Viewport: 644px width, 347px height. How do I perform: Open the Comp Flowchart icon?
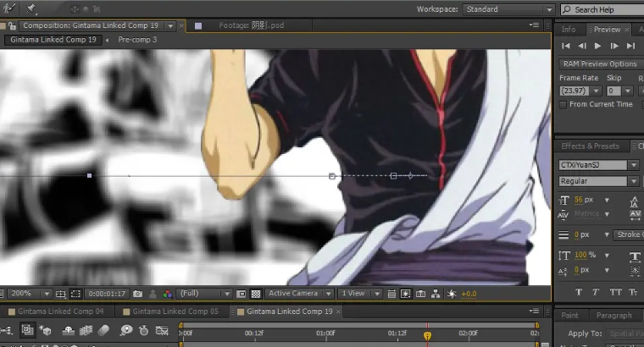(436, 294)
